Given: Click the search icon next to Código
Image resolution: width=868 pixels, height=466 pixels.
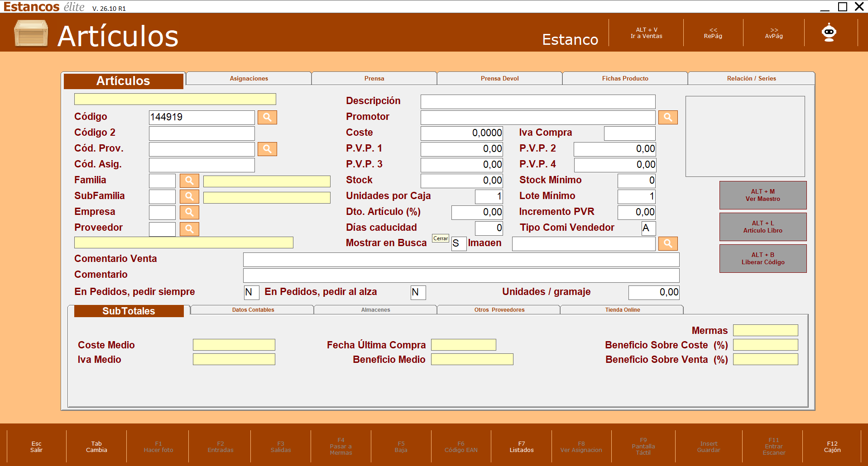Looking at the screenshot, I should pos(267,117).
